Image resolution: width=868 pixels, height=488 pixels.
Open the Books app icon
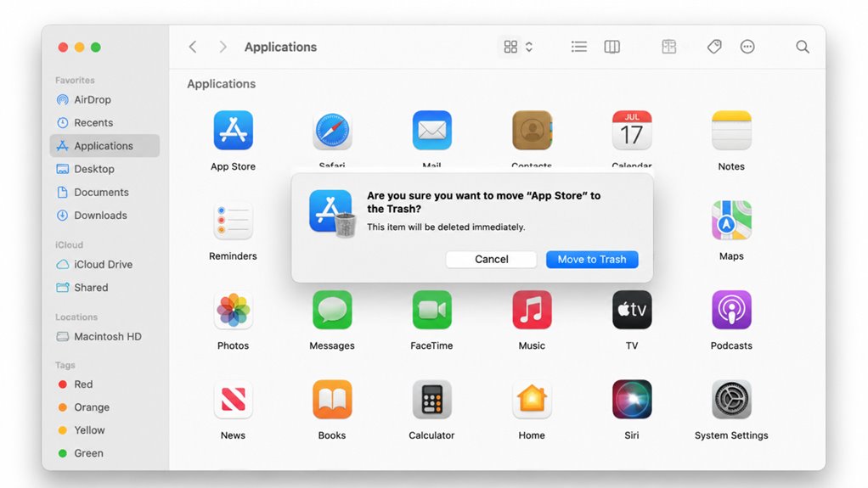coord(332,400)
